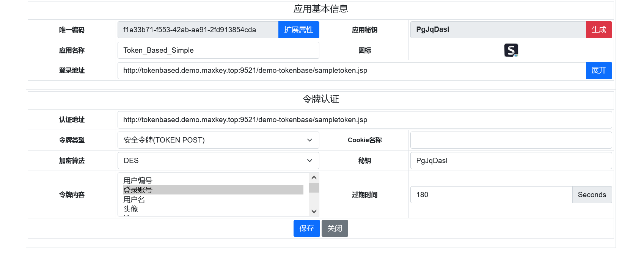The image size is (644, 254).
Task: Open the 加密算法 DES dropdown
Action: (x=218, y=161)
